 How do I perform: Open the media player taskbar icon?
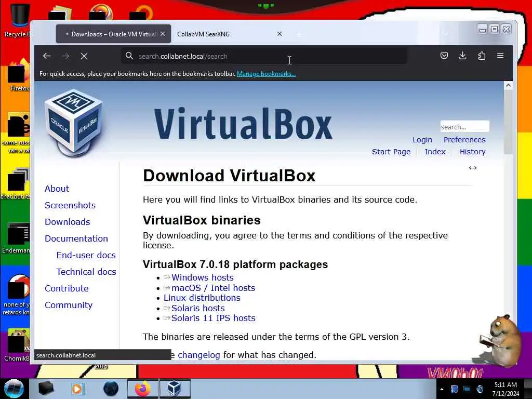77,389
